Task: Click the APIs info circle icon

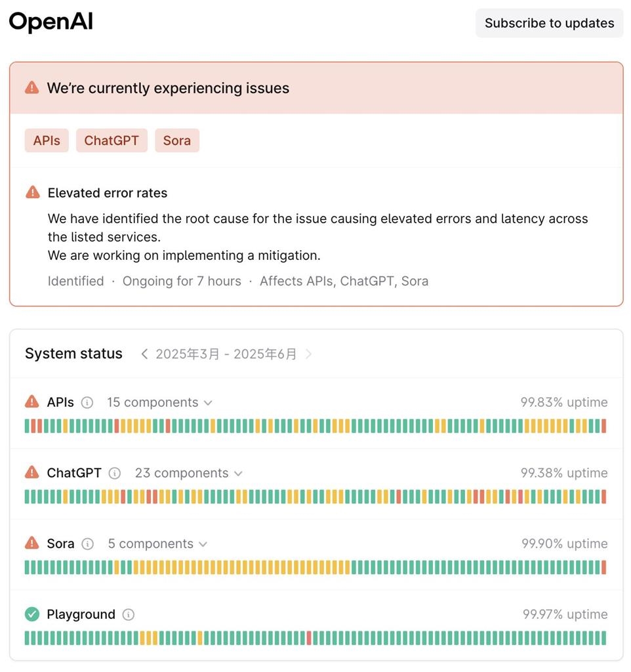Action: [x=87, y=402]
